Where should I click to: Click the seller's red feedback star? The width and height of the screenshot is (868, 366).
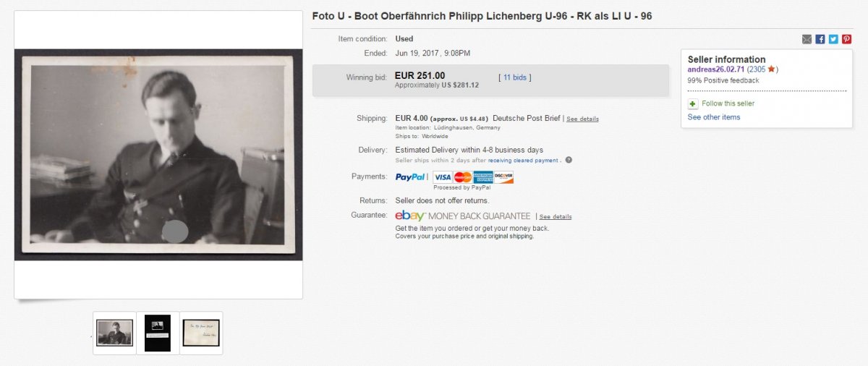coord(771,69)
